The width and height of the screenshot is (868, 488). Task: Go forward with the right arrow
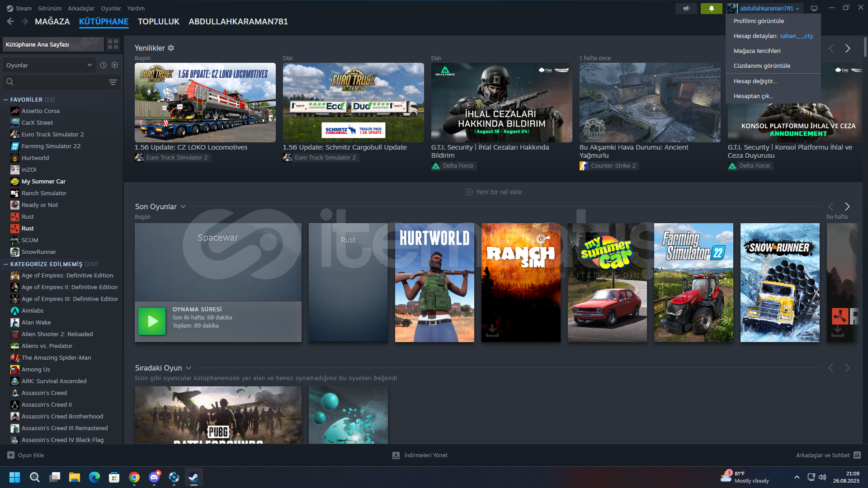coord(25,21)
